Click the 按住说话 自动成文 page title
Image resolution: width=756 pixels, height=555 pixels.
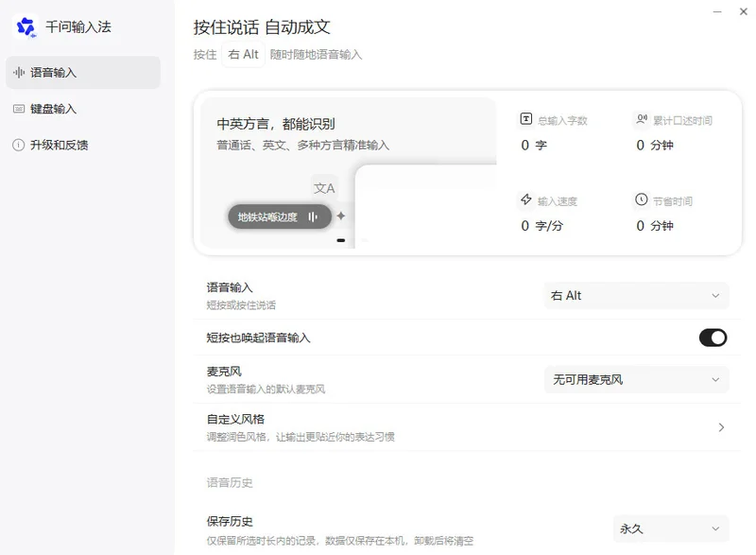coord(262,27)
